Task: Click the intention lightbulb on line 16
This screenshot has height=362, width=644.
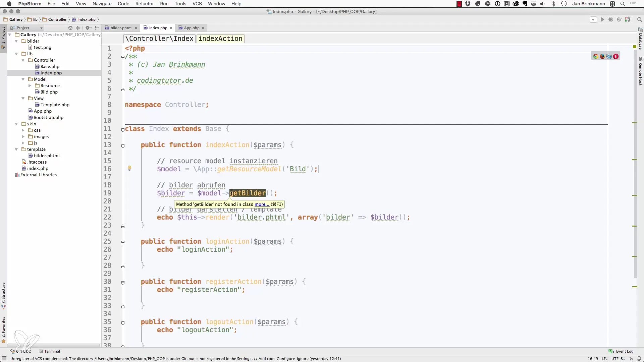Action: click(x=129, y=168)
